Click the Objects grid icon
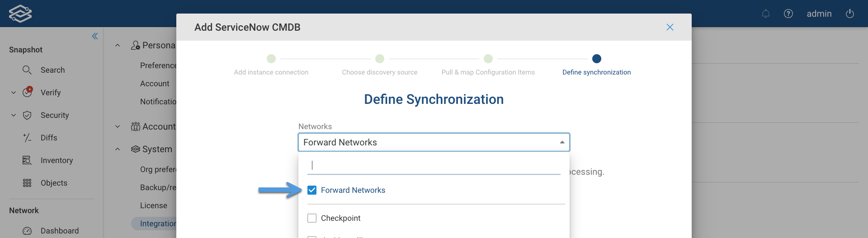The width and height of the screenshot is (868, 238). [27, 183]
